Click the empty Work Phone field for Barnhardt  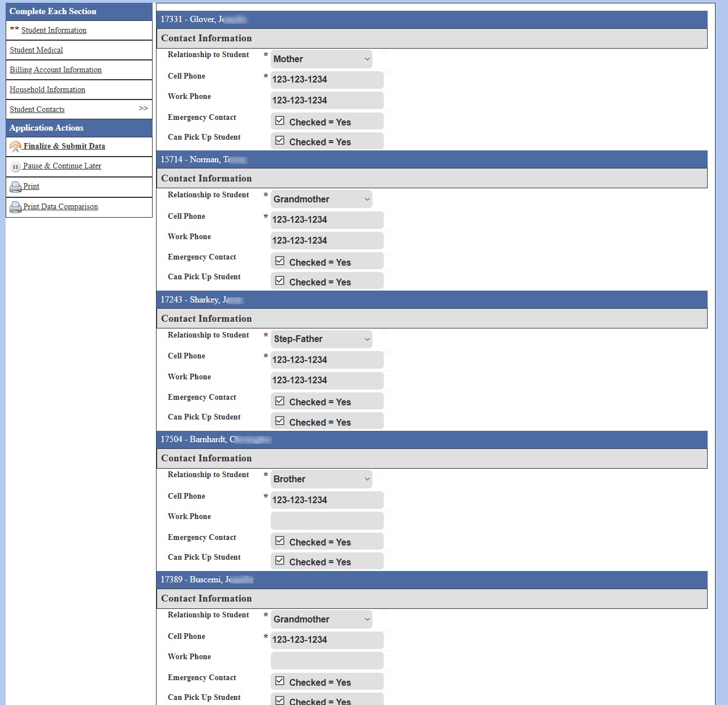click(327, 521)
